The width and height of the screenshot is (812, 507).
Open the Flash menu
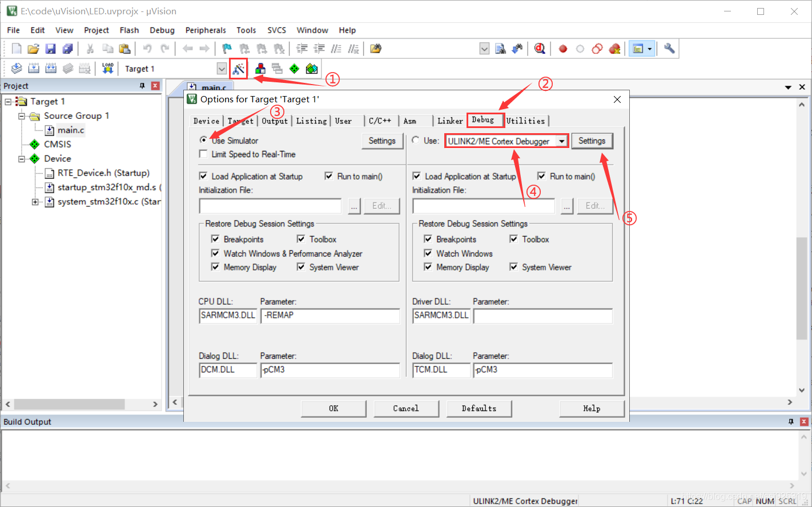129,30
